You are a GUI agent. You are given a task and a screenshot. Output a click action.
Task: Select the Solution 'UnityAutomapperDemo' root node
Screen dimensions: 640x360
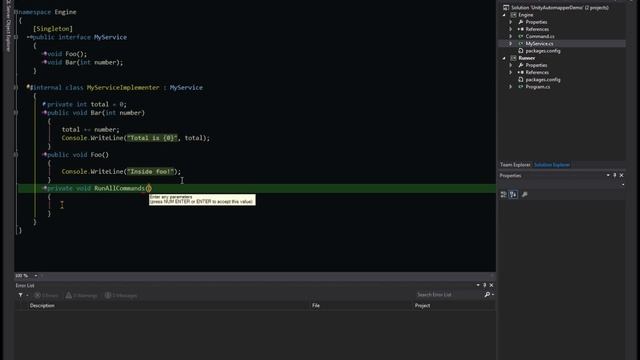560,8
